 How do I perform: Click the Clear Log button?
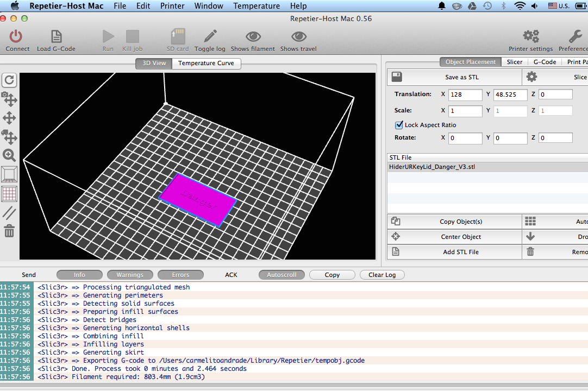tap(382, 275)
